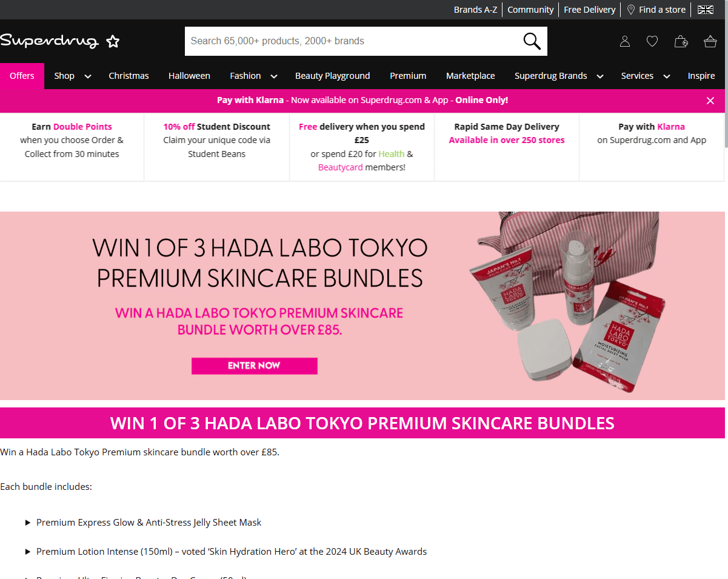Expand the Shop menu chevron
The height and width of the screenshot is (579, 728).
[88, 76]
